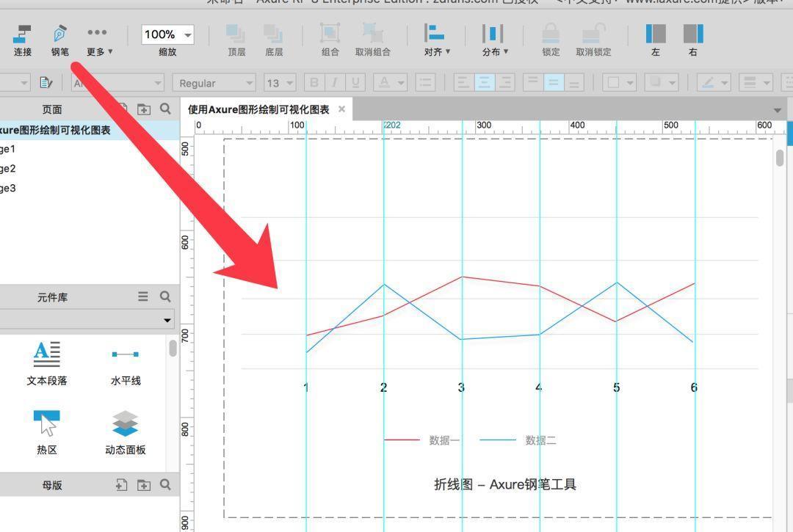Click the x-axis label 5
793x532 pixels.
(x=616, y=387)
